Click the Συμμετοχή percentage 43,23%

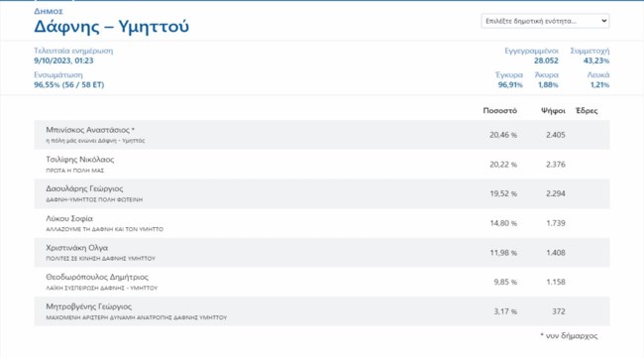(596, 60)
